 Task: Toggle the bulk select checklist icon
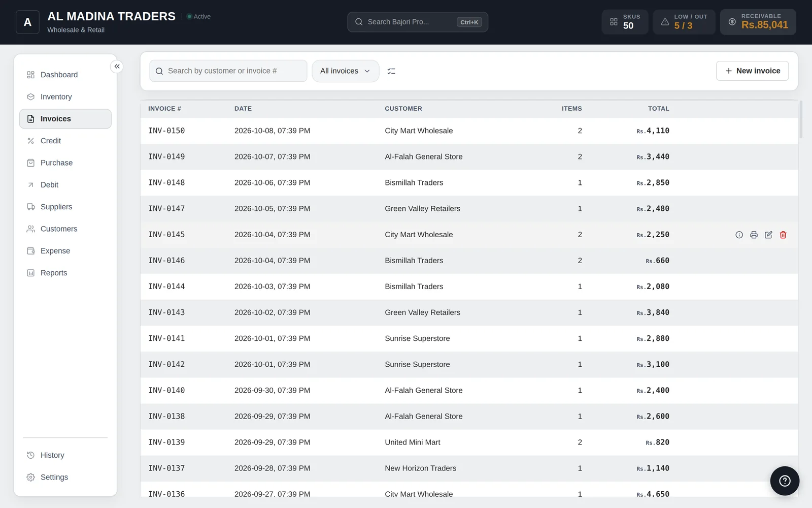click(x=391, y=71)
